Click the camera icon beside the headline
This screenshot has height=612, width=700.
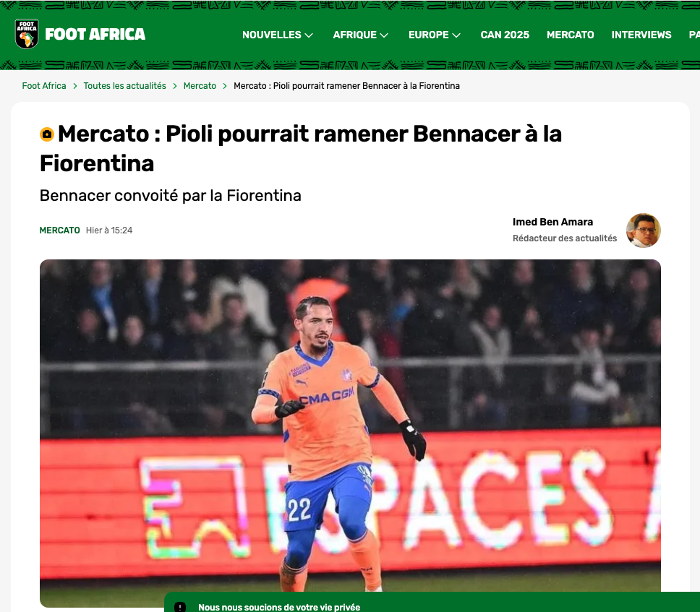47,134
